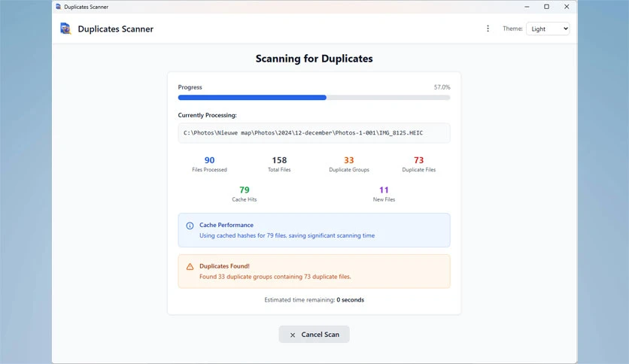Click the 57.0% progress value
The image size is (629, 364).
point(442,87)
